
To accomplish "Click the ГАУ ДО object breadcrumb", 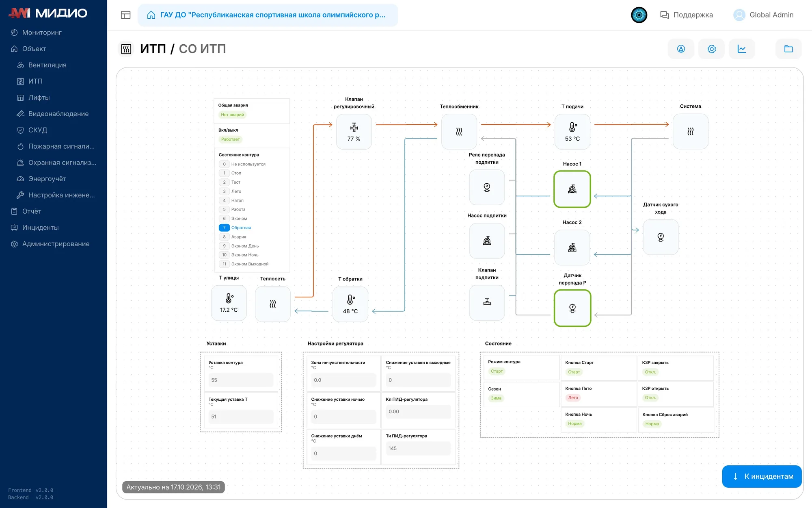I will coord(268,15).
